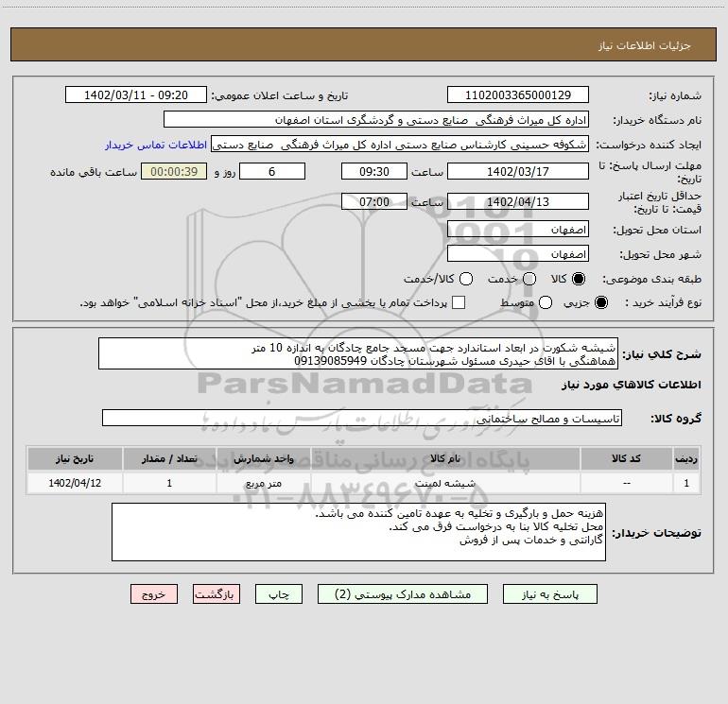Click the quantity cell in شیشه لمینت row

pyautogui.click(x=169, y=483)
